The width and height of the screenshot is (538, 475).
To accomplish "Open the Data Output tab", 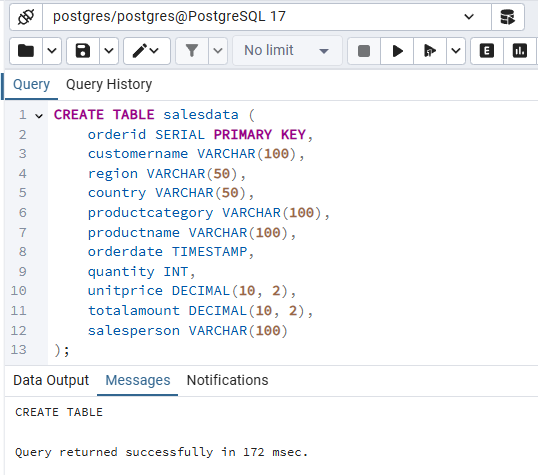I will click(51, 380).
